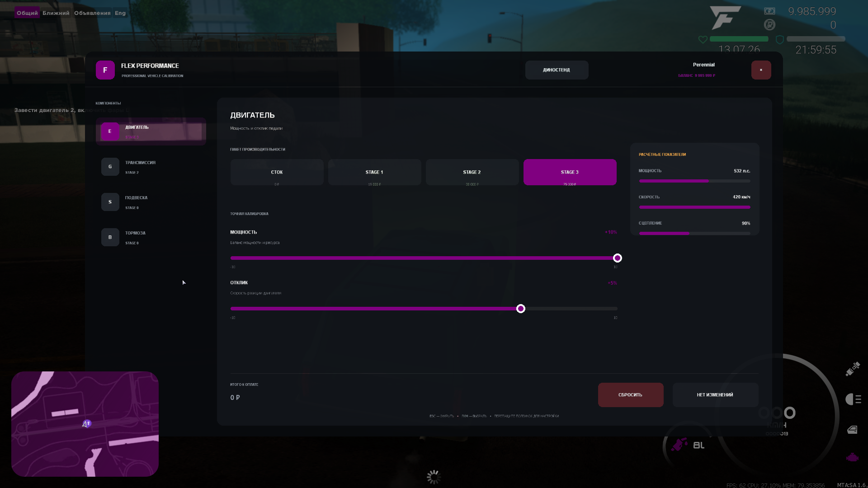The height and width of the screenshot is (488, 868).
Task: Click the grip stat bar under 90%
Action: coord(694,233)
